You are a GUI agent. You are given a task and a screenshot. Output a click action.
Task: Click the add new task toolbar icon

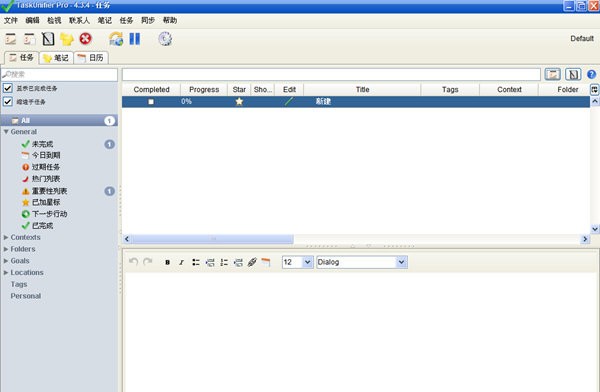[11, 39]
